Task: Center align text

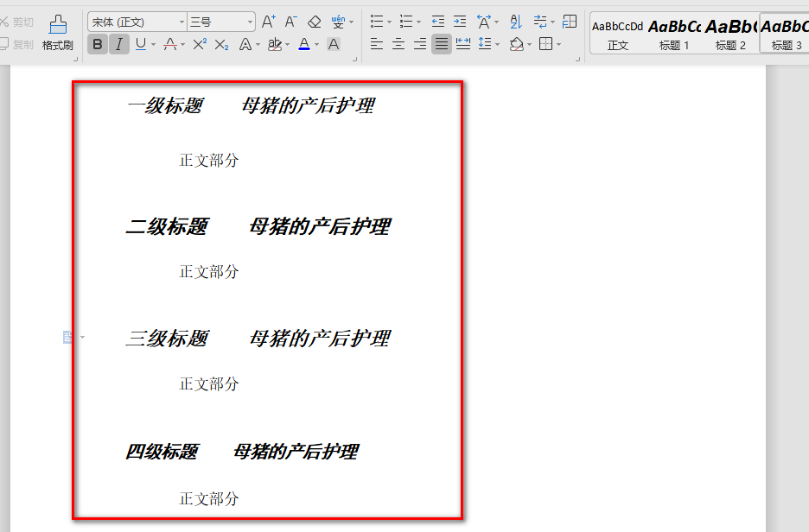Action: (x=398, y=44)
